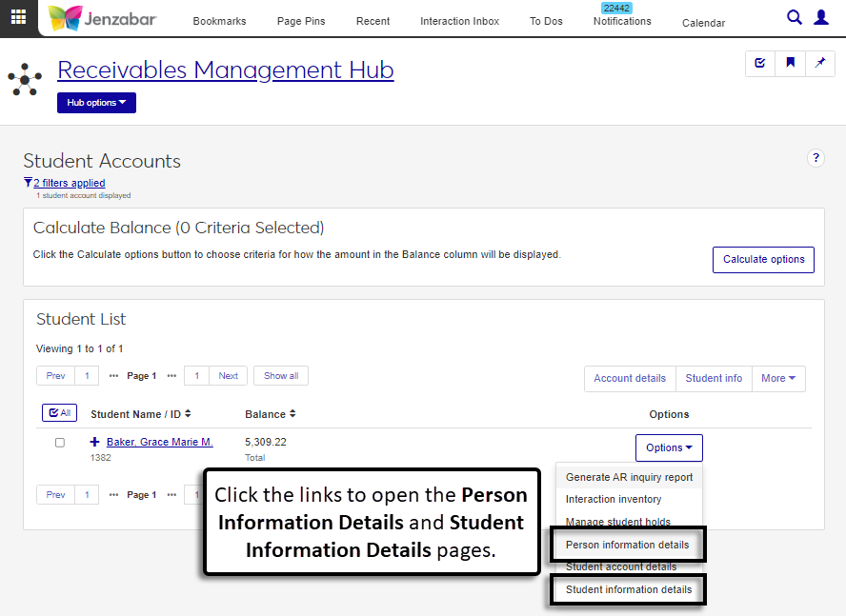Open the help question mark icon
The image size is (846, 616).
tap(816, 158)
